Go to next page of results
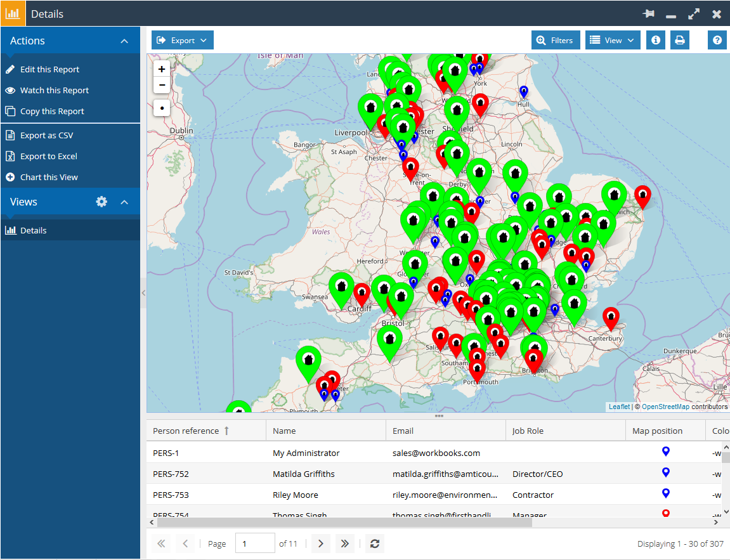Viewport: 730px width, 560px height. [320, 544]
